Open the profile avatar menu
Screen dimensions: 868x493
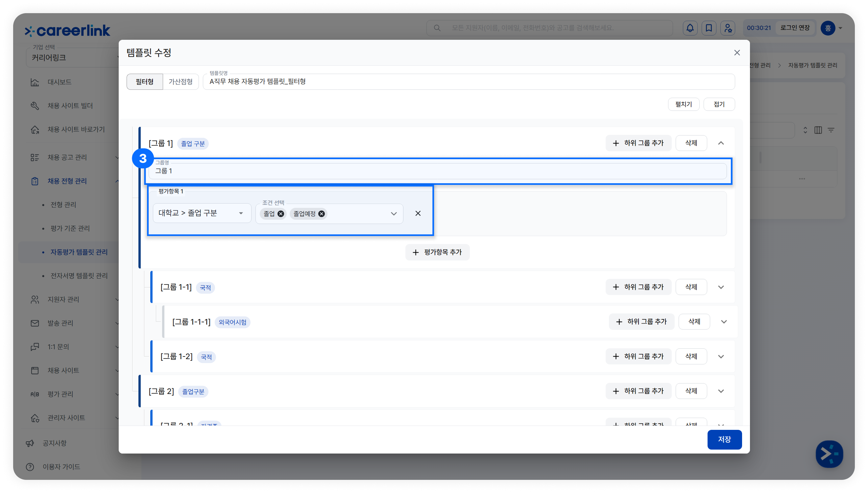click(x=831, y=28)
